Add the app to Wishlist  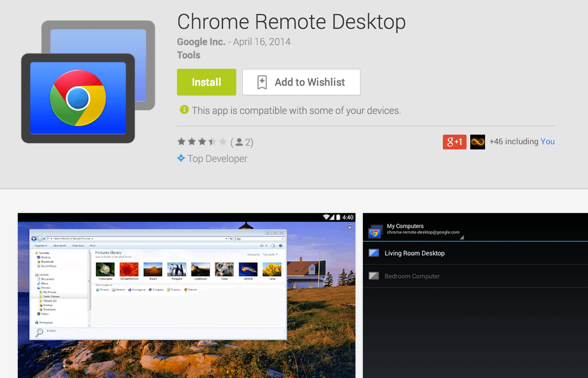point(301,82)
